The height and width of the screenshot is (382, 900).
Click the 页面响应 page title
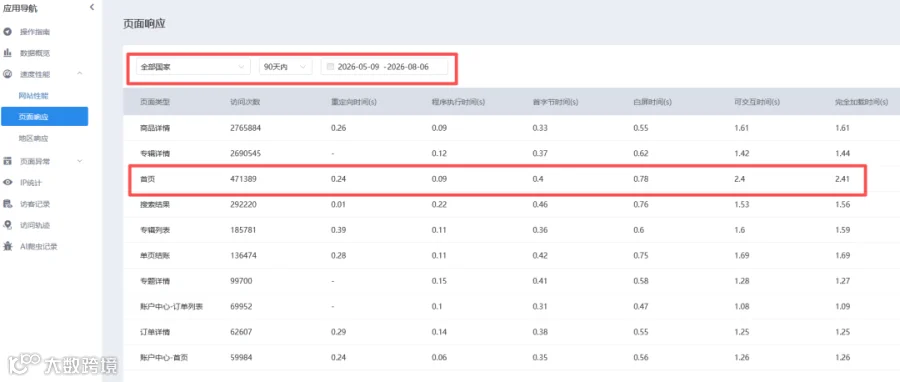point(145,24)
